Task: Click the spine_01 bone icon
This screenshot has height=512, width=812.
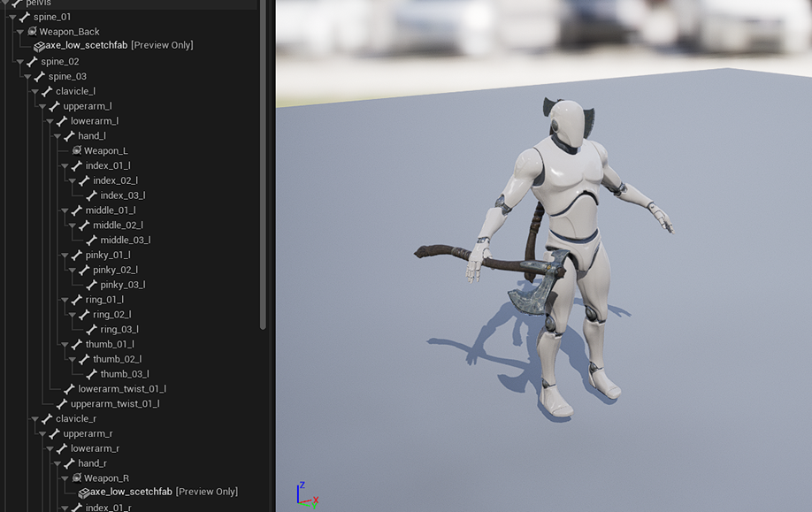Action: [25, 17]
